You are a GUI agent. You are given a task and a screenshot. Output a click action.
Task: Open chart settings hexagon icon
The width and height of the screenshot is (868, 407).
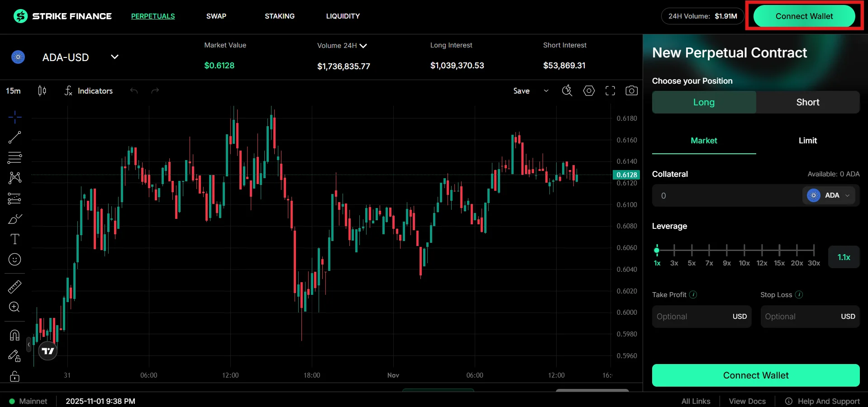pyautogui.click(x=589, y=91)
